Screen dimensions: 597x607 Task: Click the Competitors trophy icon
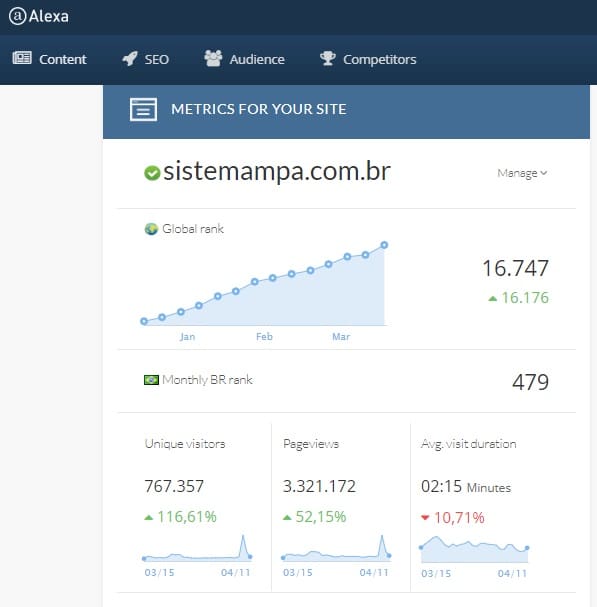328,58
